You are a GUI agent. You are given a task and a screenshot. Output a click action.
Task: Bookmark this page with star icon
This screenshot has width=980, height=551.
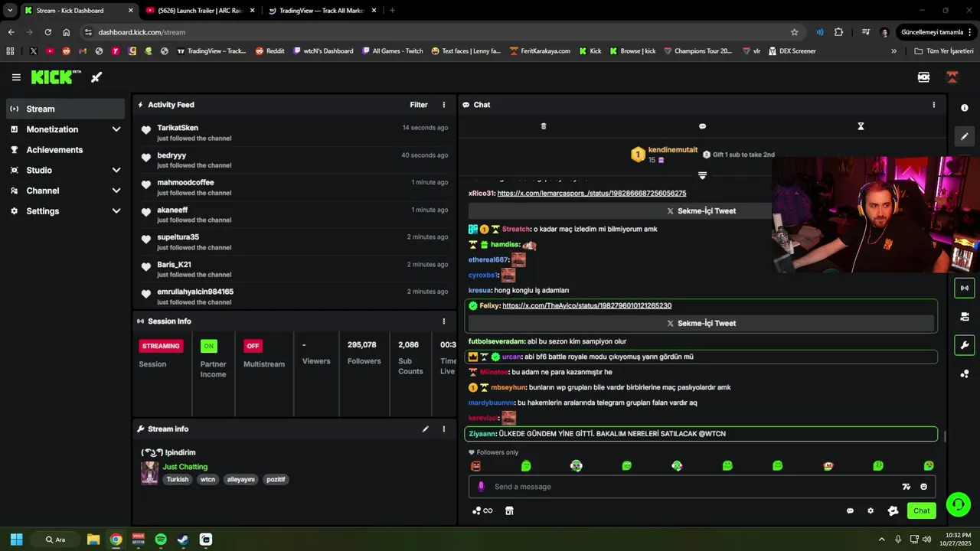pyautogui.click(x=794, y=32)
